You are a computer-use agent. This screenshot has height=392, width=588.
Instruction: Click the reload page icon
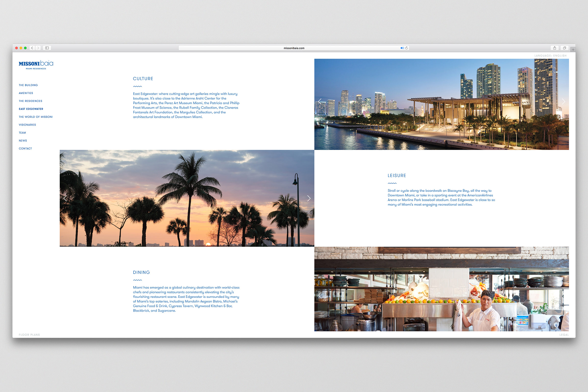tap(406, 48)
